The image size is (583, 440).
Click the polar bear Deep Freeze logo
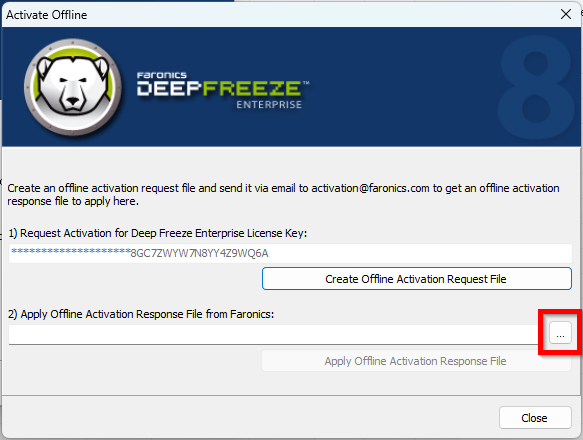[x=73, y=87]
